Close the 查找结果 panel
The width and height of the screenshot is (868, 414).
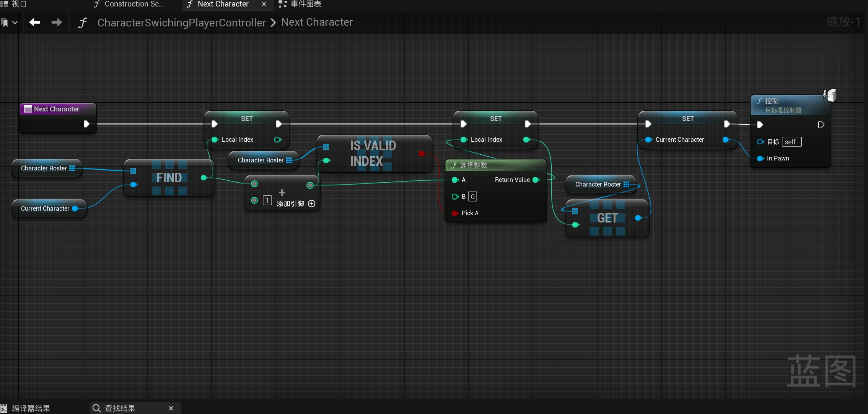coord(171,408)
